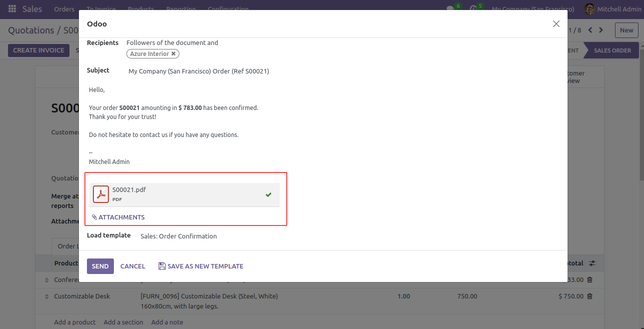The image size is (644, 329).
Task: Cancel the email composer dialog
Action: point(133,266)
